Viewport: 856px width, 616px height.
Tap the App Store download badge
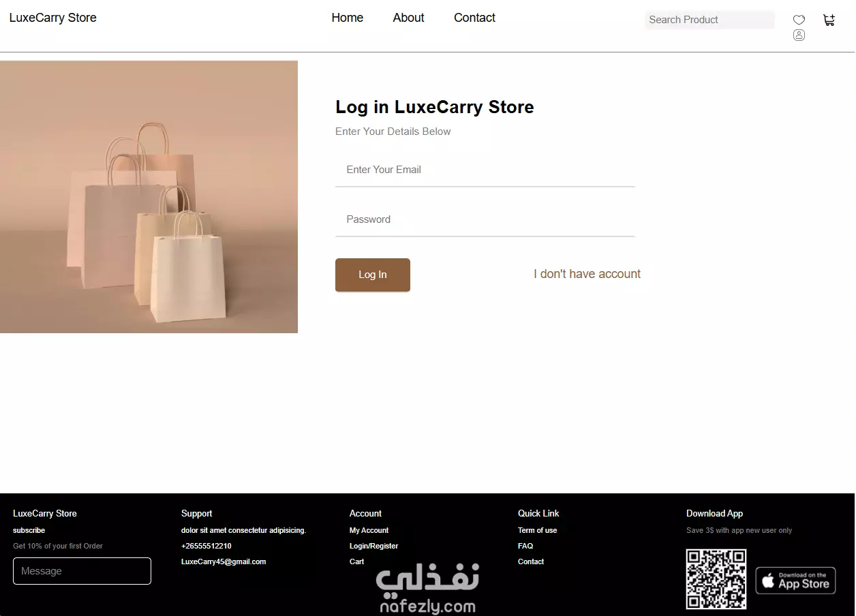tap(795, 581)
